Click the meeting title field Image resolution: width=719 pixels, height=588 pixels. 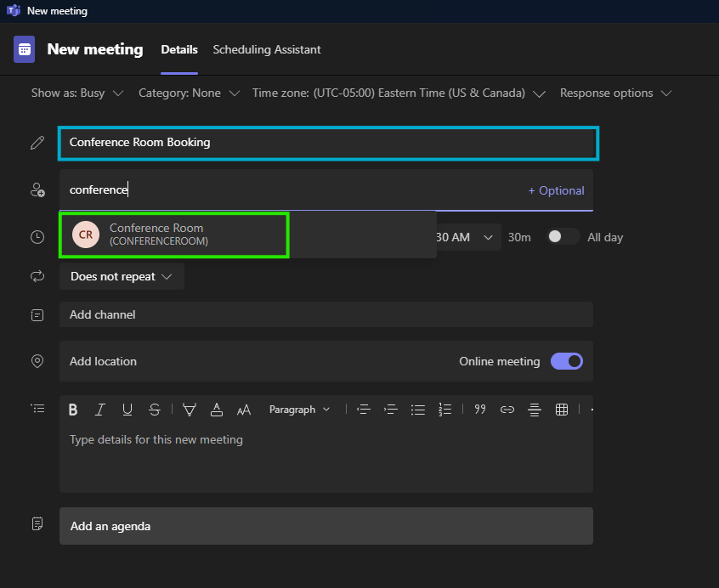pos(328,143)
